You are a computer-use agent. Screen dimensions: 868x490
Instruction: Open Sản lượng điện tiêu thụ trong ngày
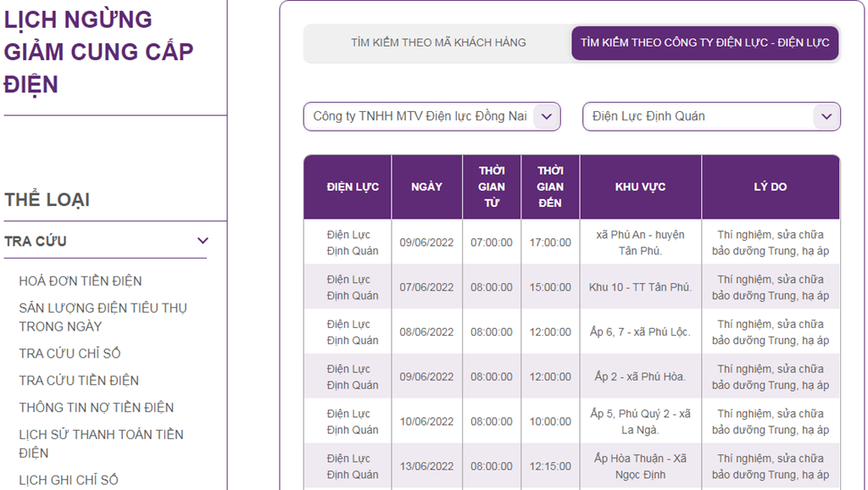[x=103, y=317]
